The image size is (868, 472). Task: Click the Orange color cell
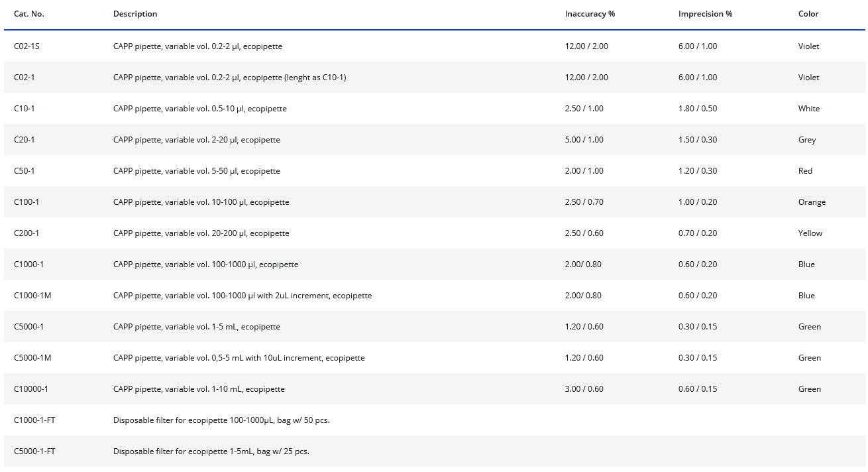(x=812, y=202)
